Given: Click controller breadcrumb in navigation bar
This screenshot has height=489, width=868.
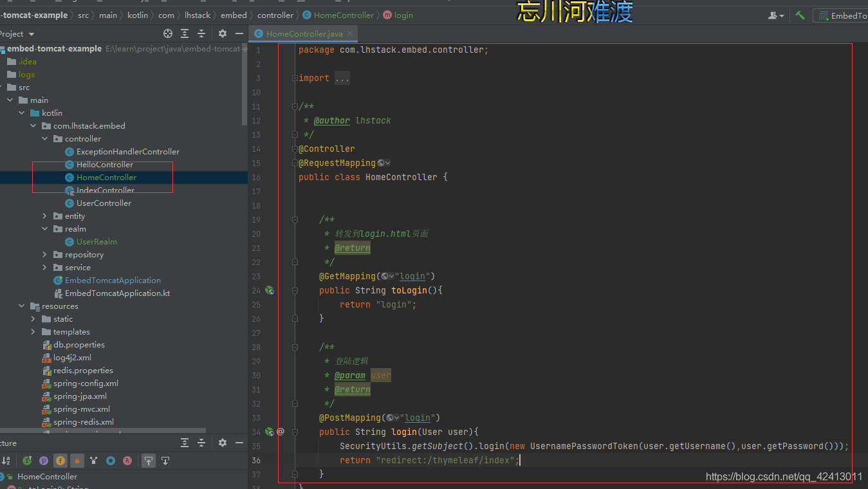Looking at the screenshot, I should [275, 15].
